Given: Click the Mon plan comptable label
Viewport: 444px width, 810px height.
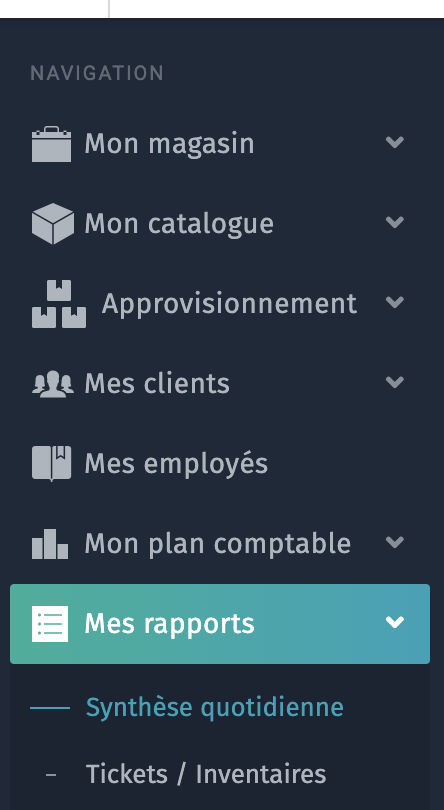Looking at the screenshot, I should tap(218, 544).
